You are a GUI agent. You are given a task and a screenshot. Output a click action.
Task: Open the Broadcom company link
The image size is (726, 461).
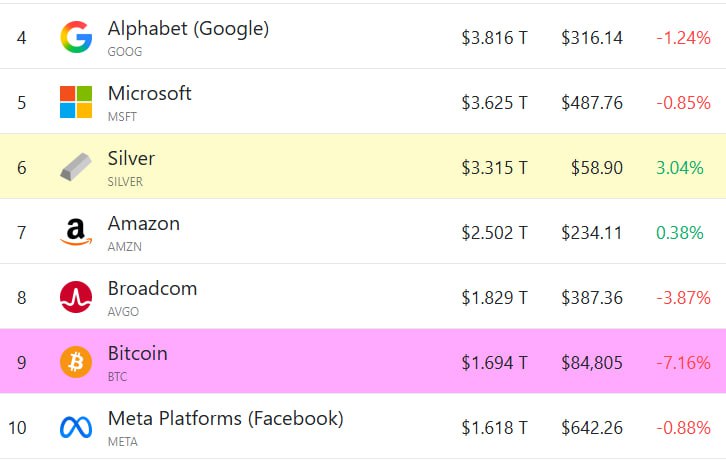tap(152, 289)
